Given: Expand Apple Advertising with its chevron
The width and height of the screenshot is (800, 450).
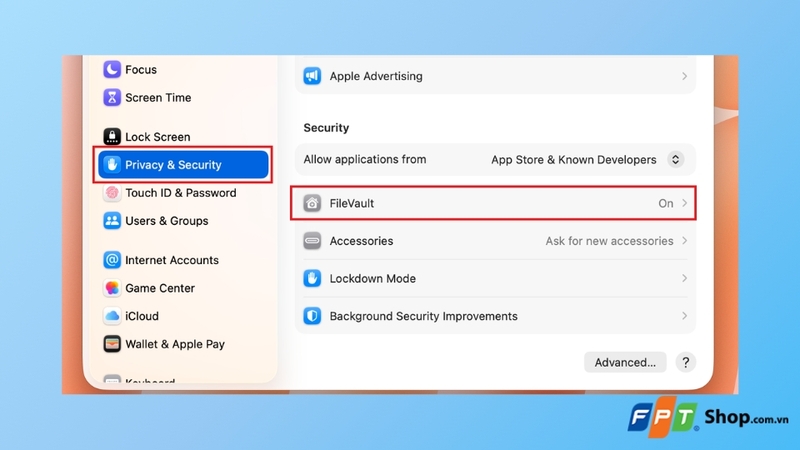Looking at the screenshot, I should coord(684,76).
